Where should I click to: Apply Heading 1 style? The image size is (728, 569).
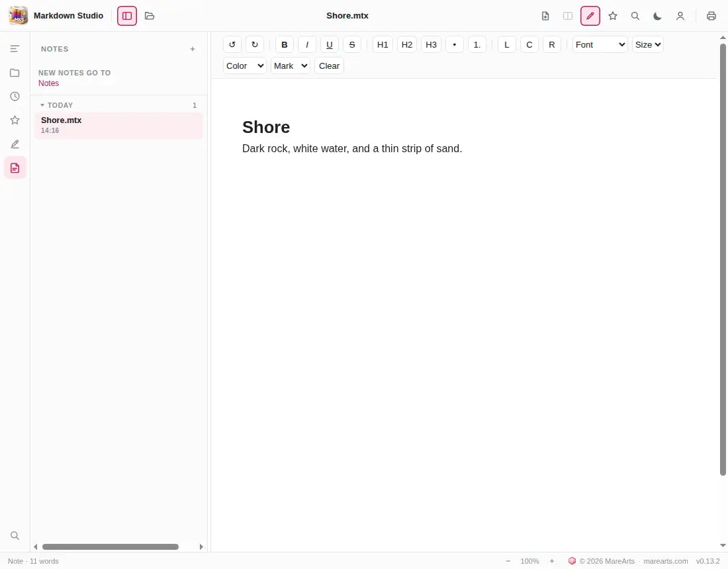[383, 44]
